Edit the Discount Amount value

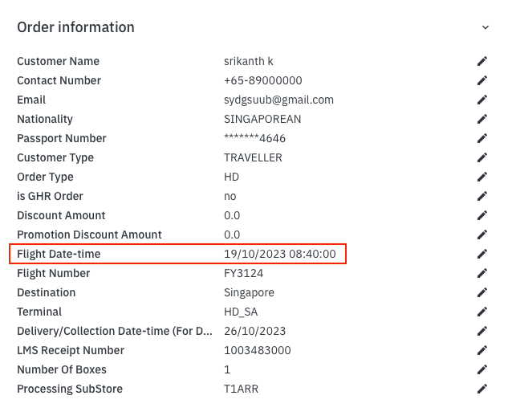(482, 215)
